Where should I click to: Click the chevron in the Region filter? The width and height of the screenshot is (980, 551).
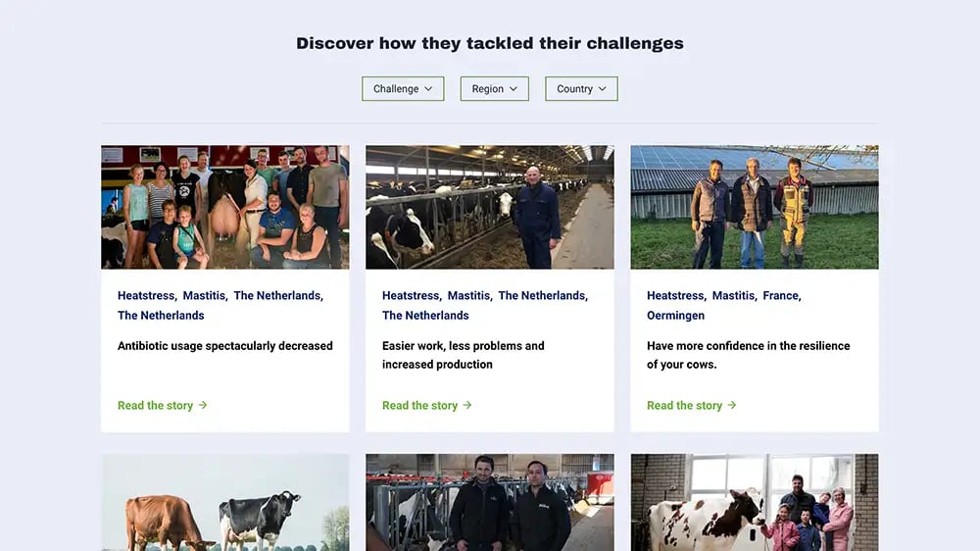tap(514, 89)
